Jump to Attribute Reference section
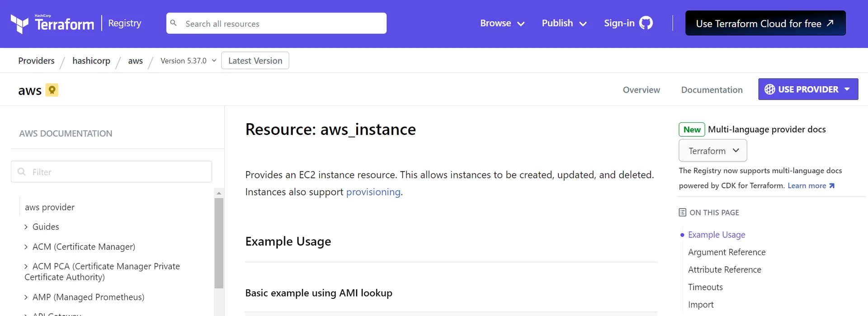The height and width of the screenshot is (316, 868). [x=724, y=270]
